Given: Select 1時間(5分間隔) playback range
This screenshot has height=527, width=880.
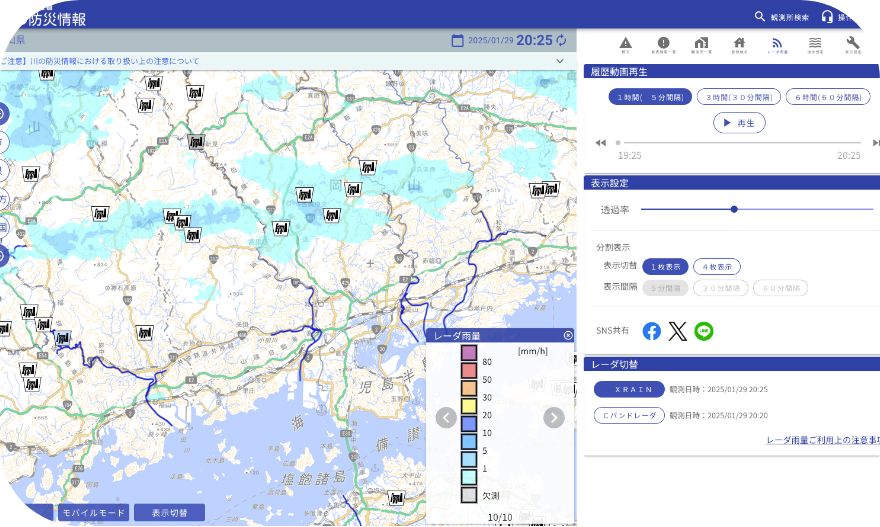Looking at the screenshot, I should point(650,97).
